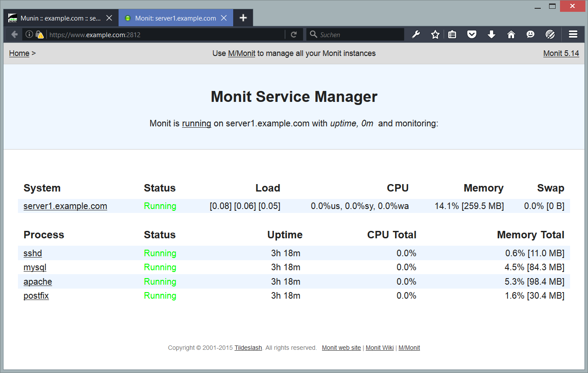Click the 'running' link in subtitle
The image size is (588, 373).
click(196, 123)
